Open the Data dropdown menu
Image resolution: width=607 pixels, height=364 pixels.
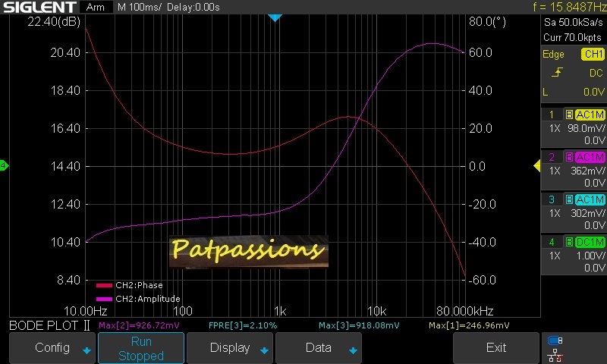click(x=318, y=348)
